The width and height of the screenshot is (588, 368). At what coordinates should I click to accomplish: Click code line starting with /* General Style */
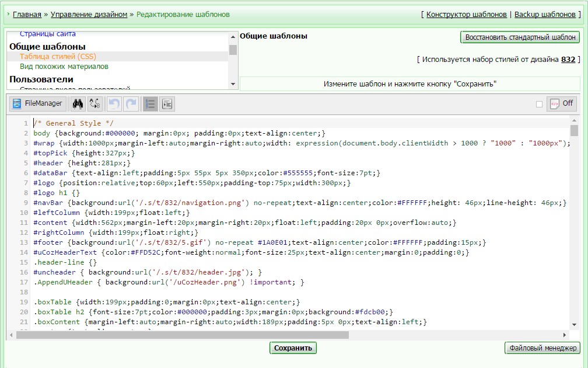[x=73, y=123]
